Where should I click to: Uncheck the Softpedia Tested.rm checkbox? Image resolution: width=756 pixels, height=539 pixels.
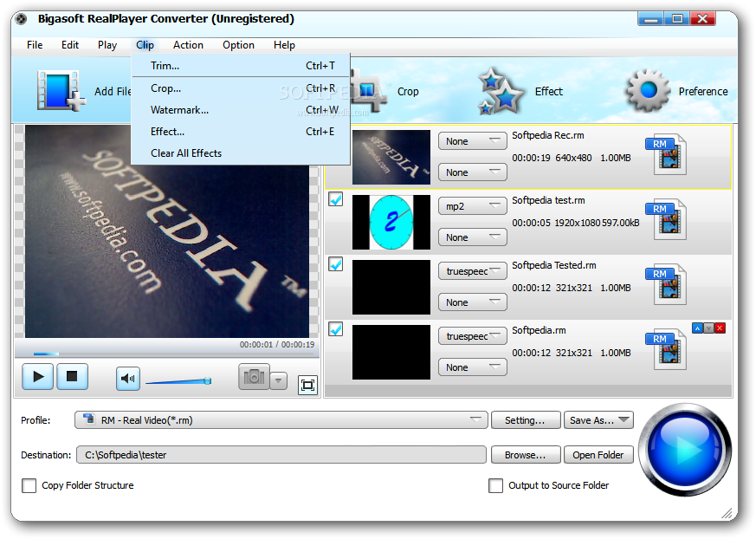[x=336, y=264]
